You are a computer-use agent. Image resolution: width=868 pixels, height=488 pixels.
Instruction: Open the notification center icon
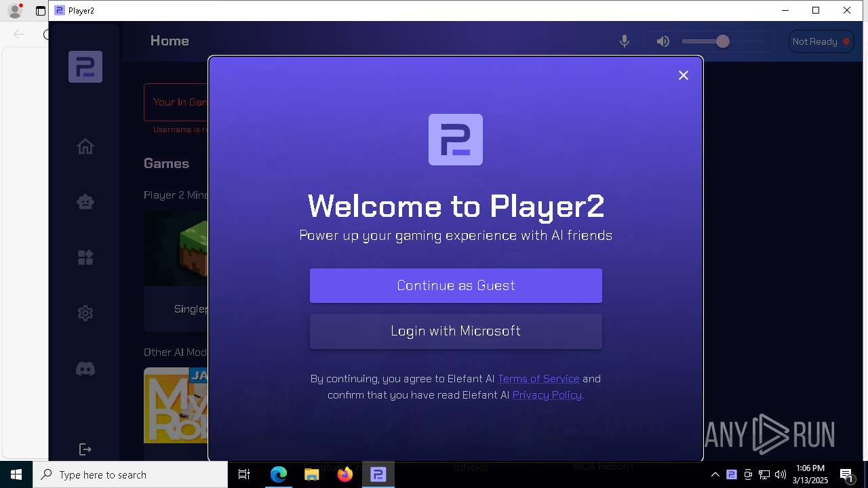[846, 474]
